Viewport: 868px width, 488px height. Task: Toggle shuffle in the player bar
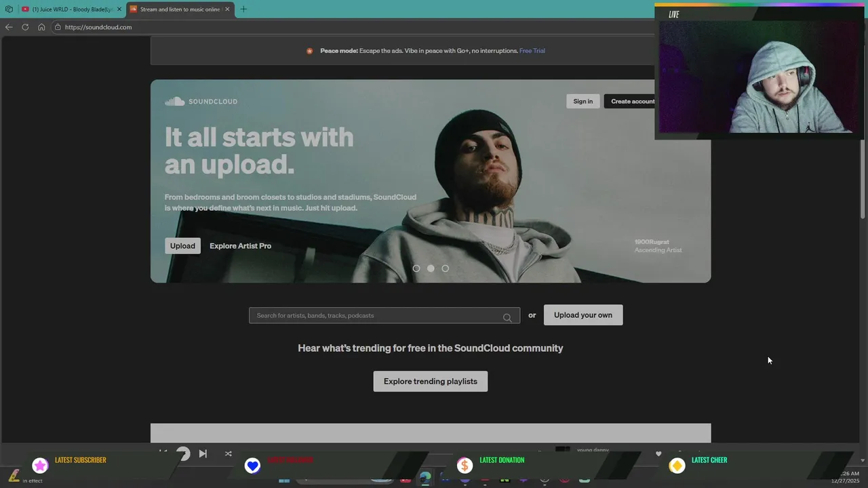(x=228, y=453)
